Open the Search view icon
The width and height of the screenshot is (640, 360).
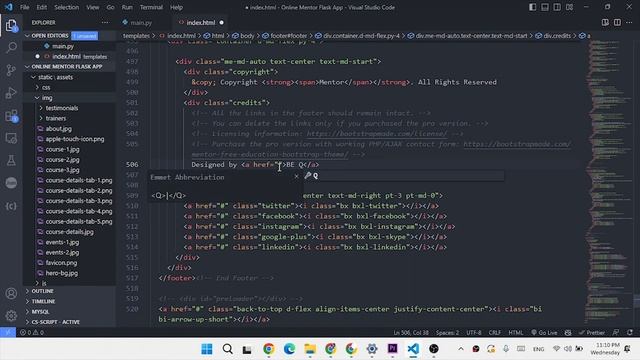11,47
